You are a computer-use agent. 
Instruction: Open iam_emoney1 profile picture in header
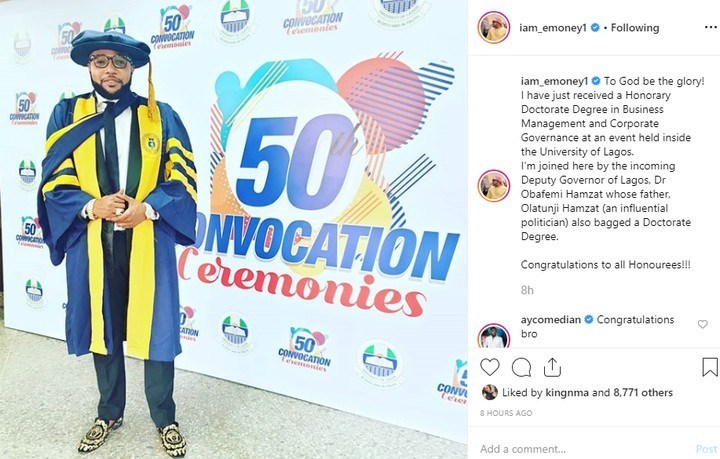(x=494, y=28)
